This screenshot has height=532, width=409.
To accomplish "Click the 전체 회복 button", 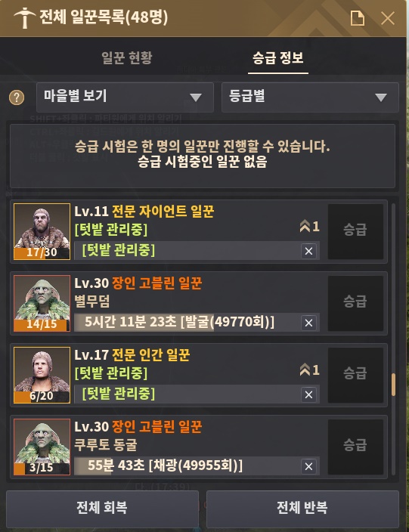I will (x=102, y=508).
